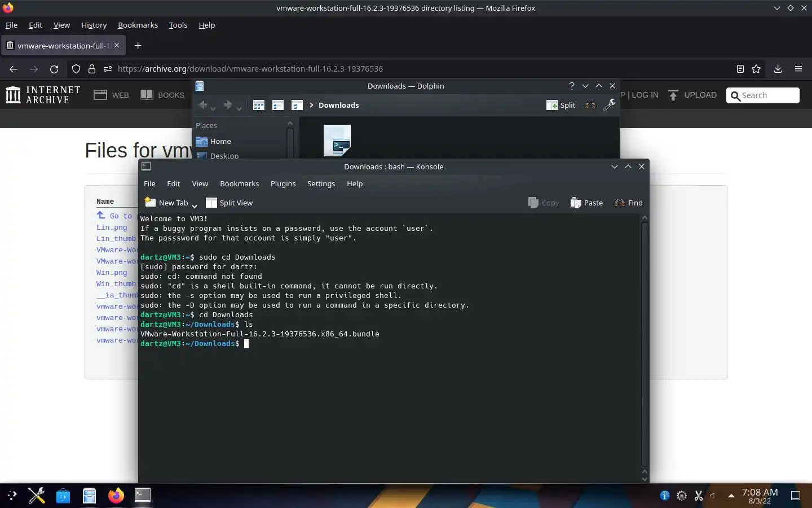812x508 pixels.
Task: Switch Dolphin to Icons view mode
Action: pos(259,105)
